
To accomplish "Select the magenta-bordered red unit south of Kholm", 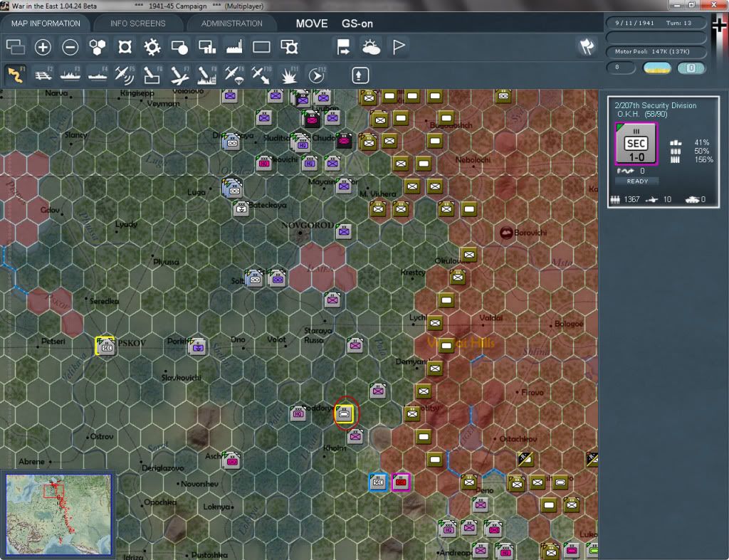I will (x=401, y=482).
